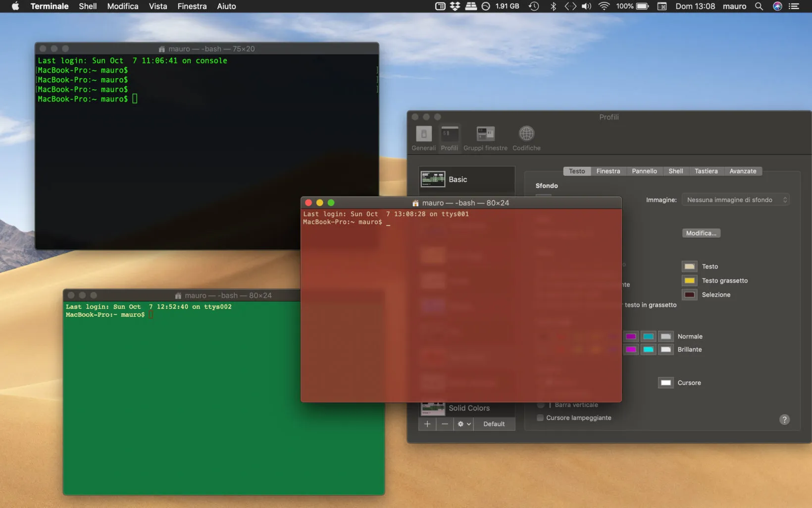Viewport: 812px width, 508px height.
Task: Click the Profili window title
Action: pos(609,117)
